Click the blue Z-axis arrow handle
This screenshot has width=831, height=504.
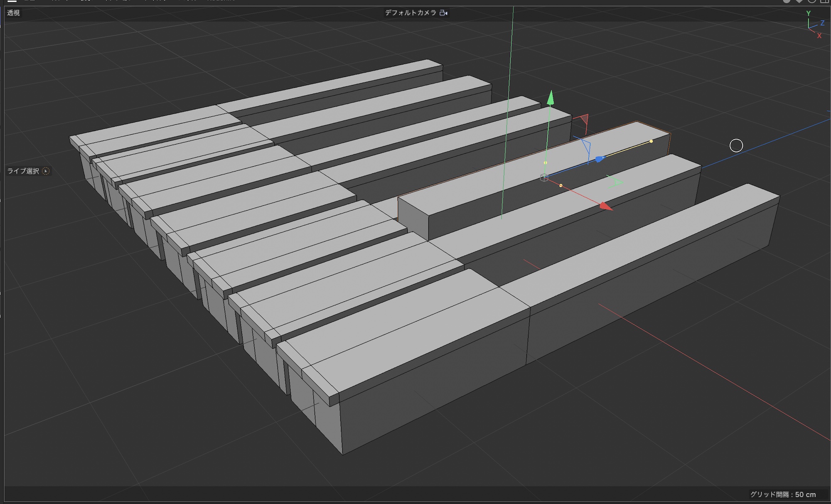coord(600,159)
